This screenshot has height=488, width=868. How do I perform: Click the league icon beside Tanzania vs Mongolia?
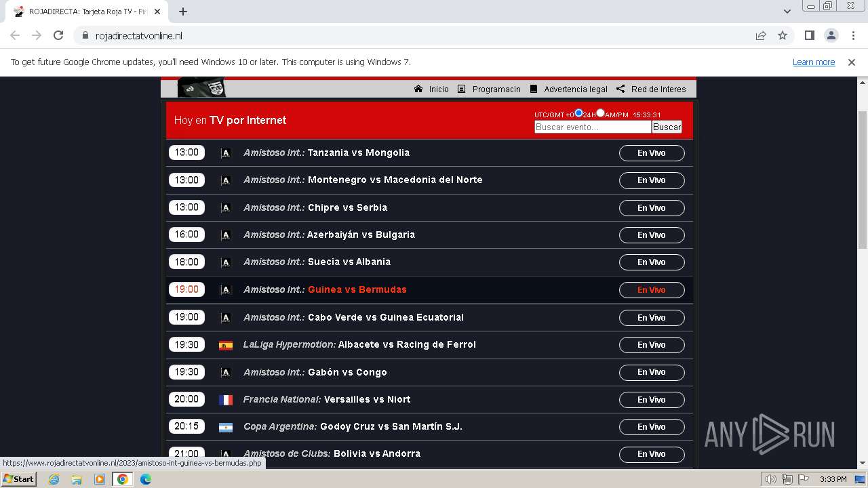point(226,153)
